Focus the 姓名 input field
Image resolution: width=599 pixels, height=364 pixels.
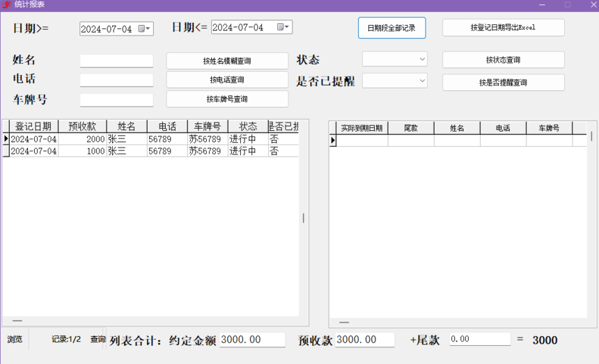(116, 61)
